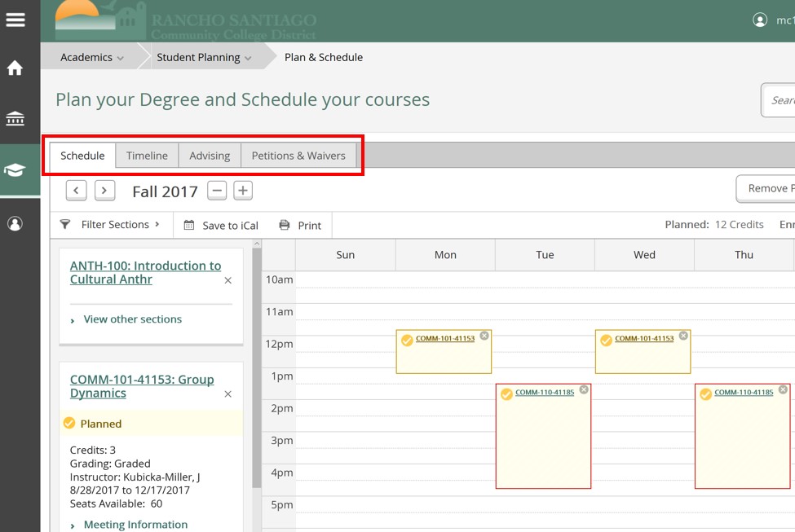Expand Filter Sections panel
The height and width of the screenshot is (532, 795).
pyautogui.click(x=111, y=225)
